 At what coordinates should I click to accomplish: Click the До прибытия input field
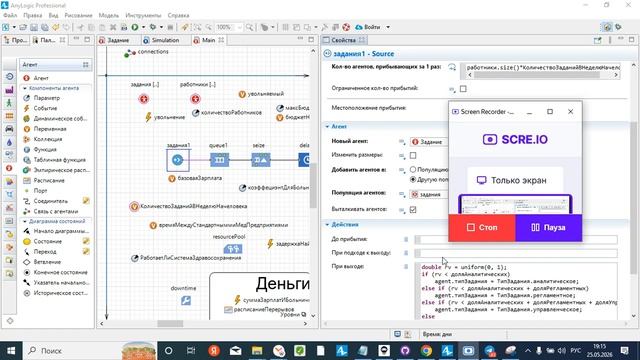tap(516, 240)
